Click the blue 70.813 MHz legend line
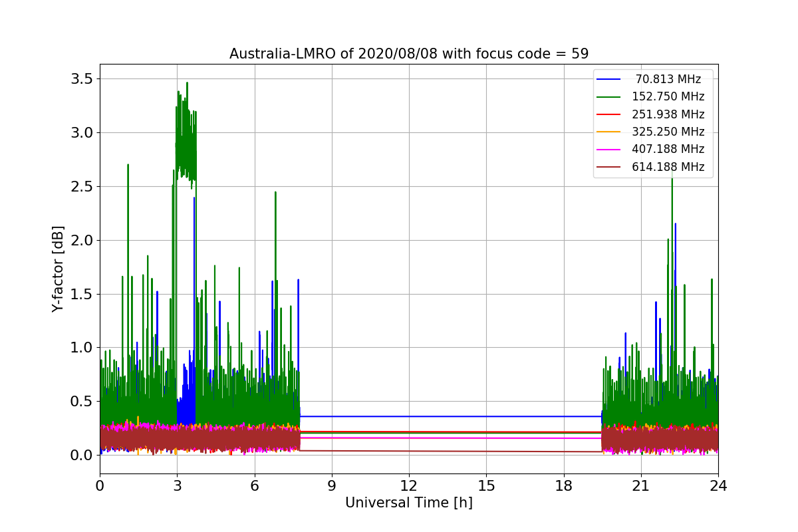This screenshot has height=532, width=798. [608, 79]
